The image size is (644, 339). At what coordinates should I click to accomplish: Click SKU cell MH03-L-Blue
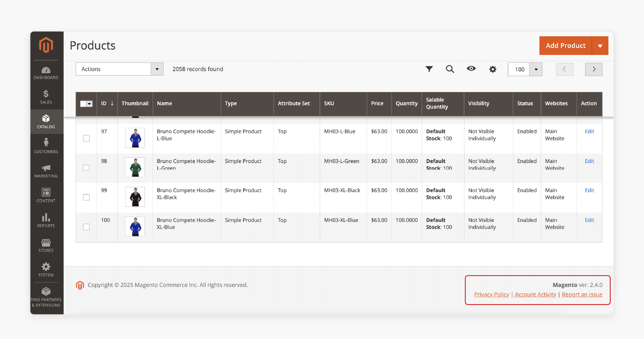(340, 131)
